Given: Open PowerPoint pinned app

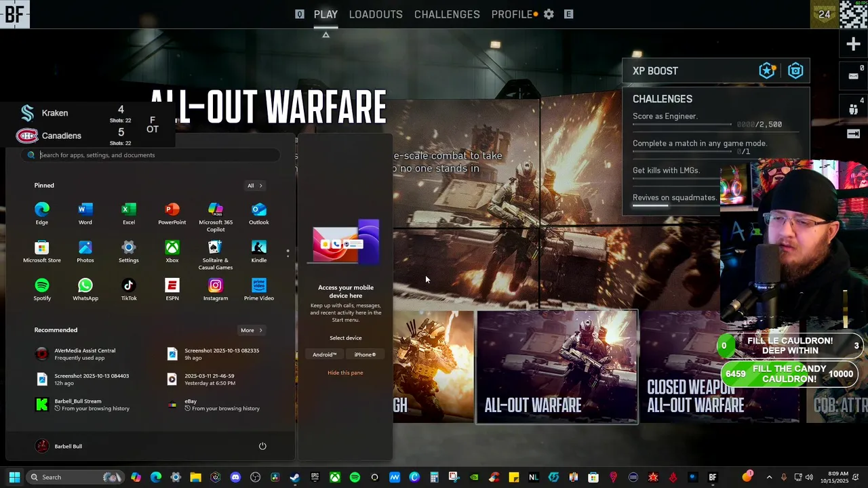Looking at the screenshot, I should point(172,213).
